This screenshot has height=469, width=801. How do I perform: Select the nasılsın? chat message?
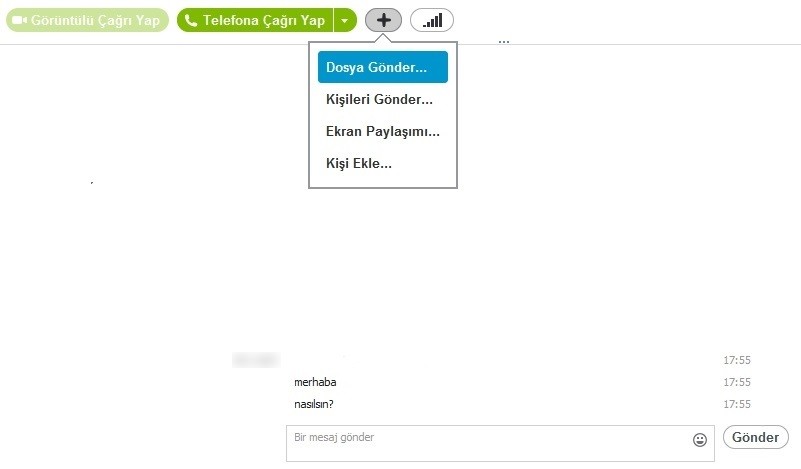click(314, 404)
